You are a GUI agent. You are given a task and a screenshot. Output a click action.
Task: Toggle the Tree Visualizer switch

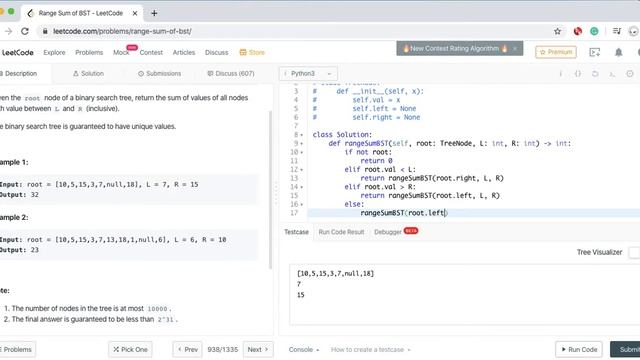pyautogui.click(x=634, y=252)
